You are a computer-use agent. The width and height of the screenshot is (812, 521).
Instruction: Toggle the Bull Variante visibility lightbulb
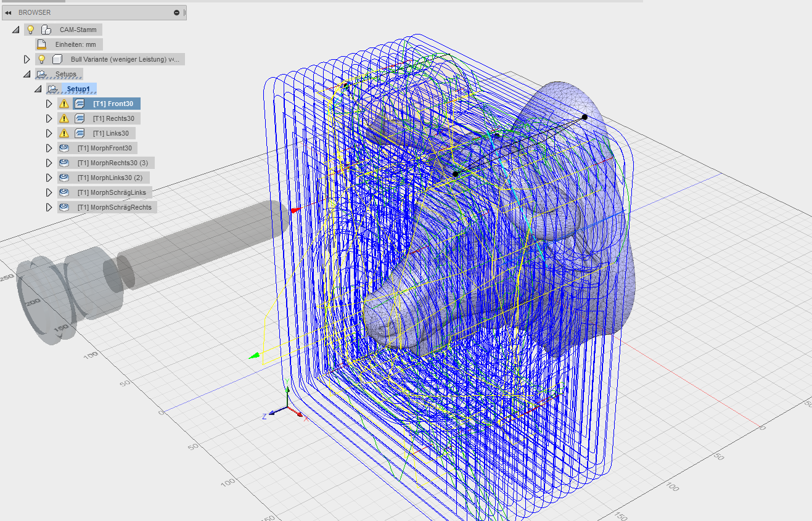tap(42, 59)
